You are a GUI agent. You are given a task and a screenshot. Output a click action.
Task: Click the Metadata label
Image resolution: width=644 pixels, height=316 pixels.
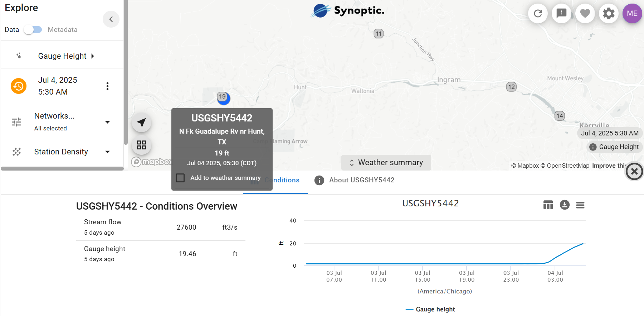click(63, 30)
